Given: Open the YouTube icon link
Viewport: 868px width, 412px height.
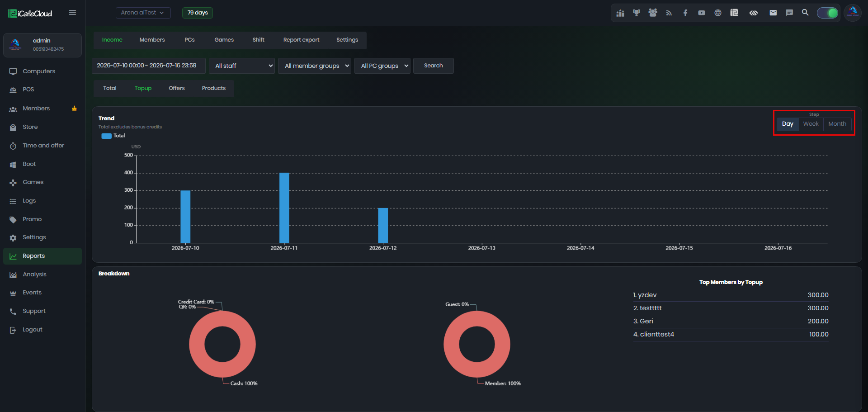Looking at the screenshot, I should point(702,13).
